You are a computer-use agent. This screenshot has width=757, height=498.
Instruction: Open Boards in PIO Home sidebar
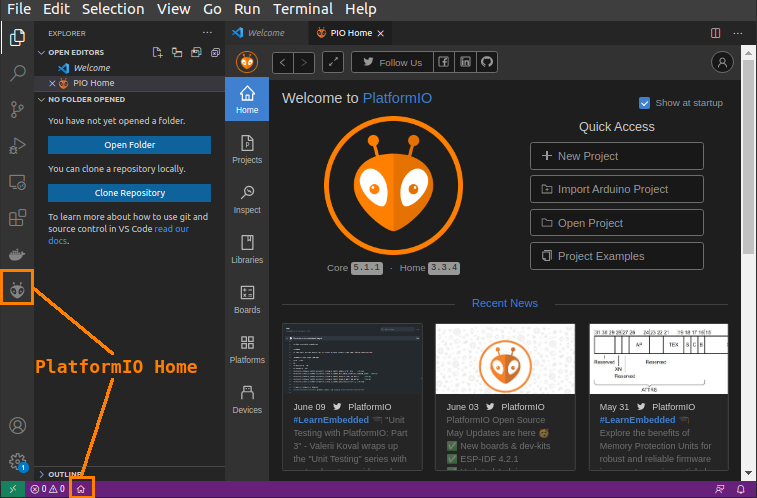click(247, 299)
